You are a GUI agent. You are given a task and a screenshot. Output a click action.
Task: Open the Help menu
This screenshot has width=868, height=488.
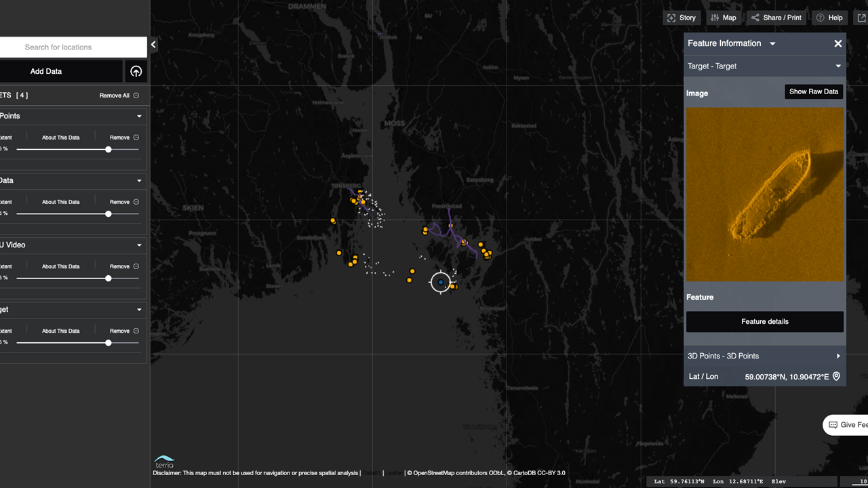[829, 18]
